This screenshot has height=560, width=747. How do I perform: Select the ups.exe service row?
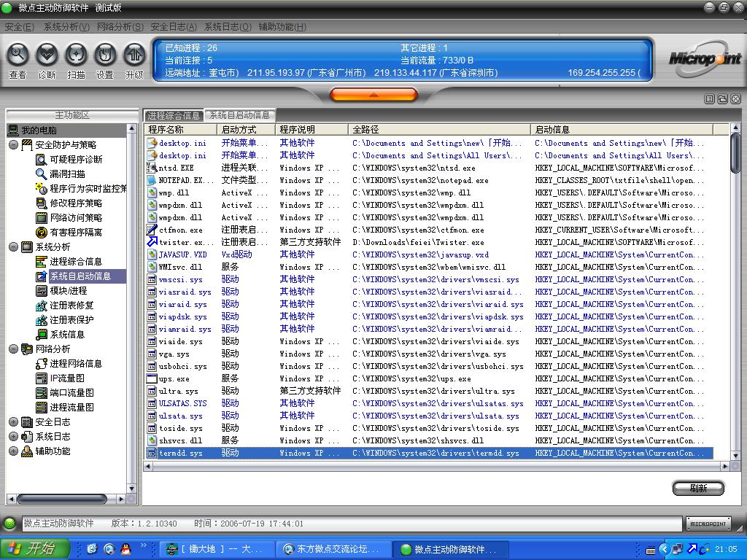[x=429, y=378]
